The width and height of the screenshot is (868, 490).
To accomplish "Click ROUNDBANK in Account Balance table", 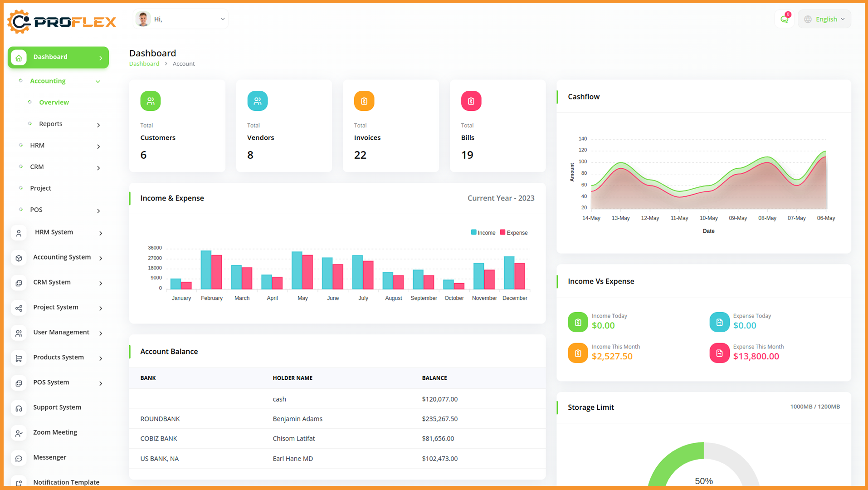I will tap(160, 419).
